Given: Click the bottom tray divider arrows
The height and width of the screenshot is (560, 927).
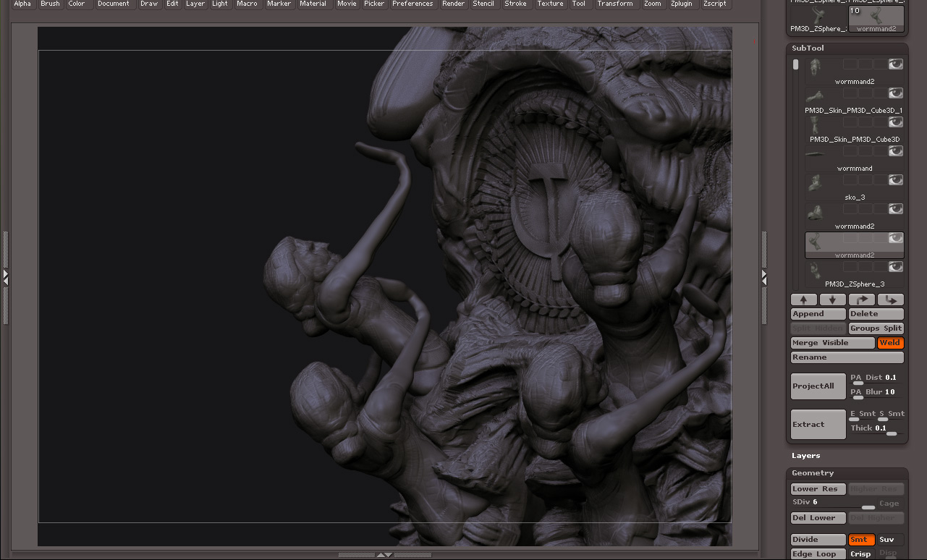Looking at the screenshot, I should click(385, 555).
